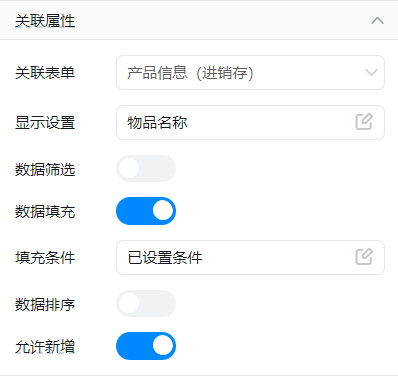This screenshot has height=376, width=398.
Task: Click the dropdown arrow of 关联表单
Action: tap(371, 72)
